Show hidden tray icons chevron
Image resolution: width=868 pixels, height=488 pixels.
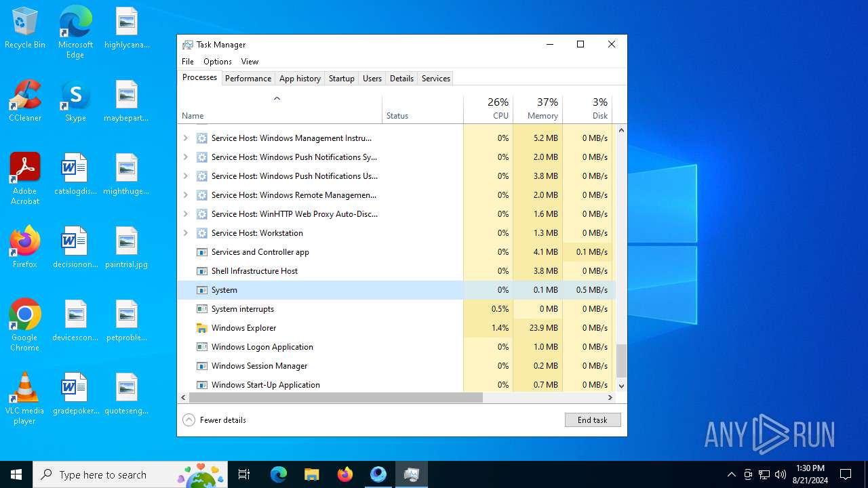731,474
